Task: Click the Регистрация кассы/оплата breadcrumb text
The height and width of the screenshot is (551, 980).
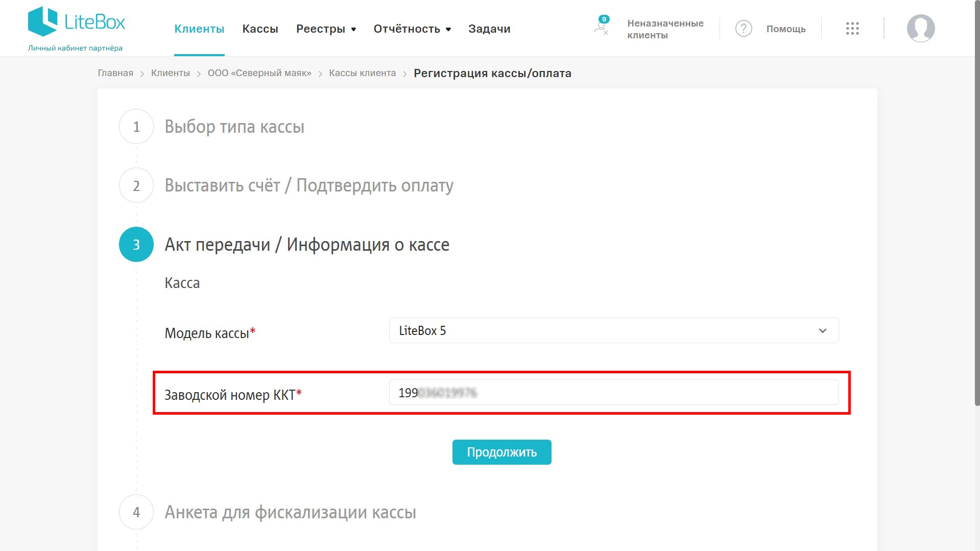Action: coord(492,73)
